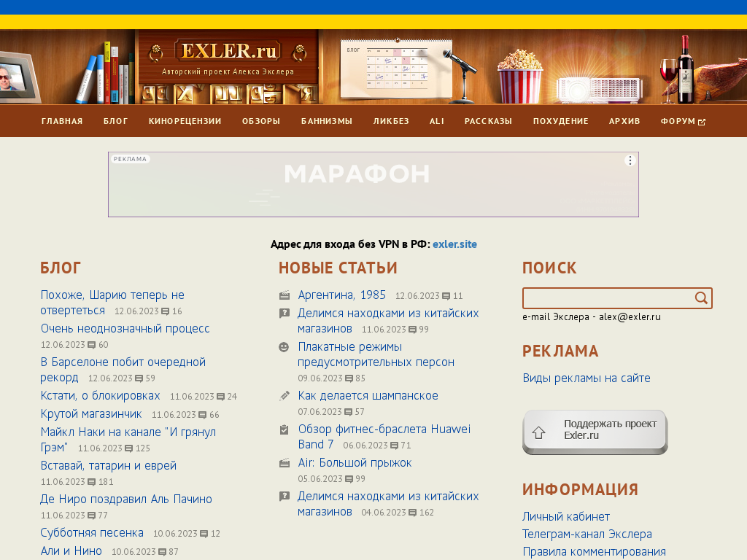Open the ОБЗОРЫ menu item
747x560 pixels.
[261, 122]
